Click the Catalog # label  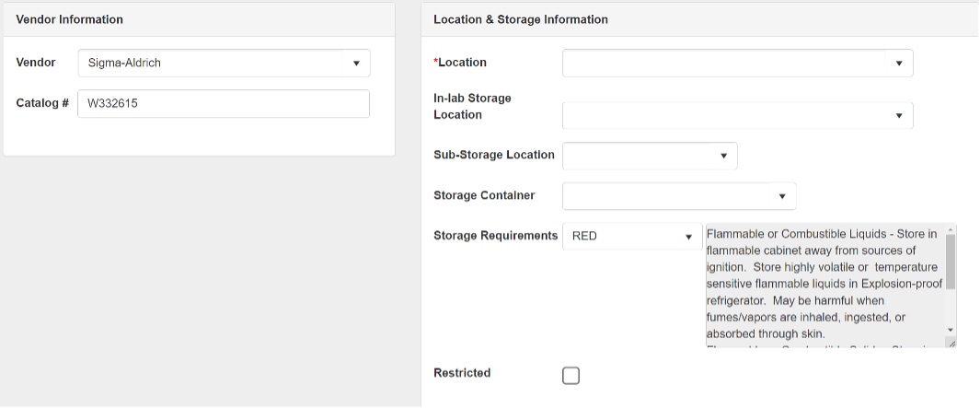point(42,103)
